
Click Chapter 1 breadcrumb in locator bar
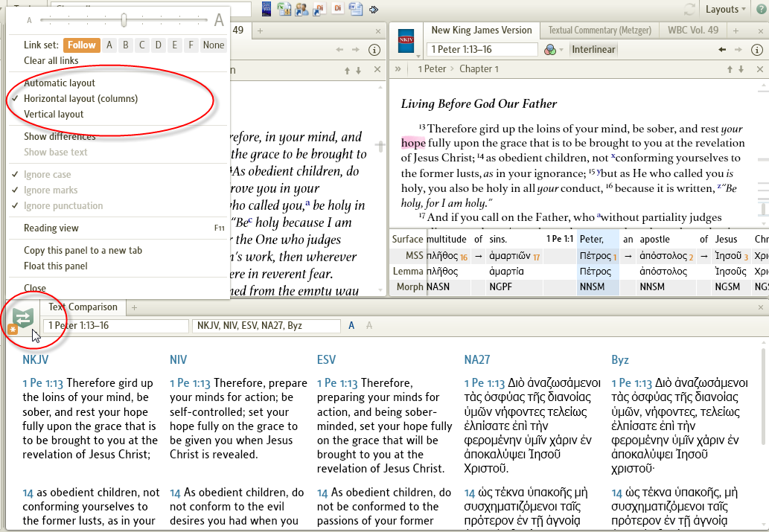(479, 69)
